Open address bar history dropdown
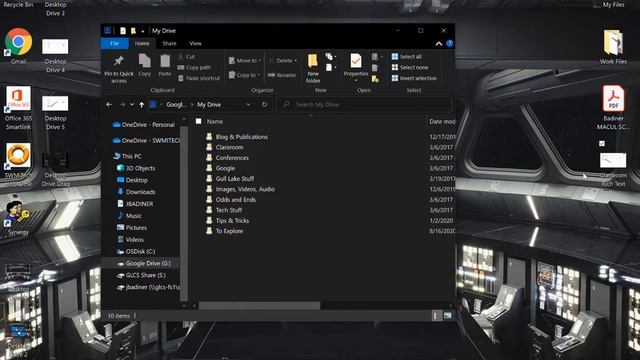The width and height of the screenshot is (640, 360). point(248,104)
